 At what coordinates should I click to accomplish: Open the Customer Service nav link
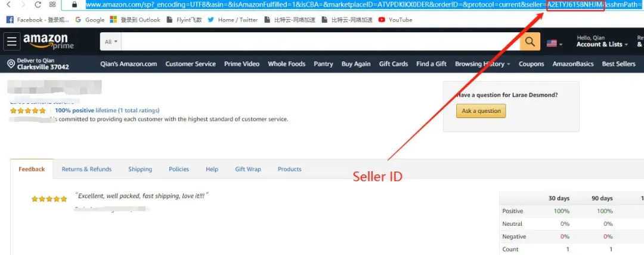coord(191,64)
